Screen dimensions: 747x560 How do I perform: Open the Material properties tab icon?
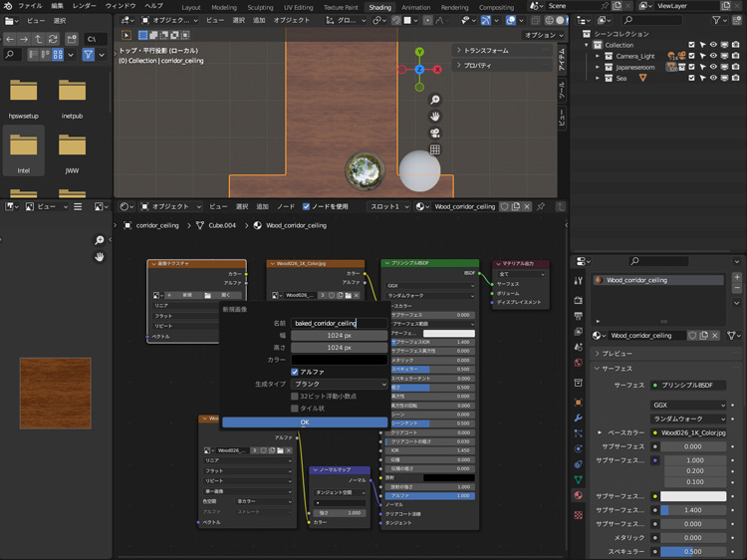coord(579,494)
